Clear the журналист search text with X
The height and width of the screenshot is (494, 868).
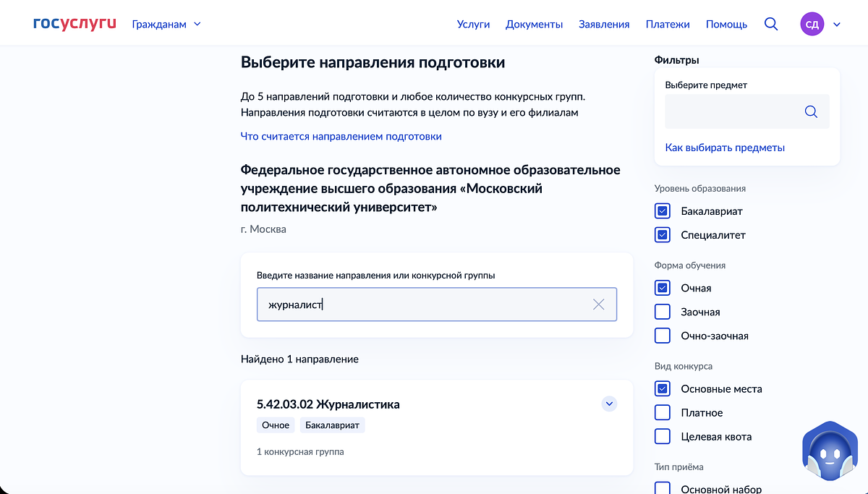pos(598,305)
